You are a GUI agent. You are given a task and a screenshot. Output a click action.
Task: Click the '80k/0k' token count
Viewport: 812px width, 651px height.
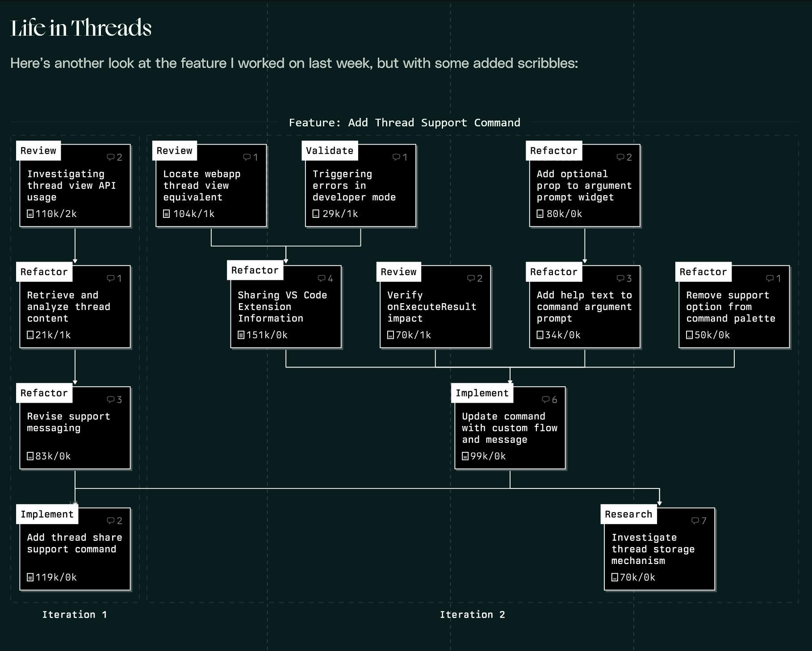(x=564, y=214)
